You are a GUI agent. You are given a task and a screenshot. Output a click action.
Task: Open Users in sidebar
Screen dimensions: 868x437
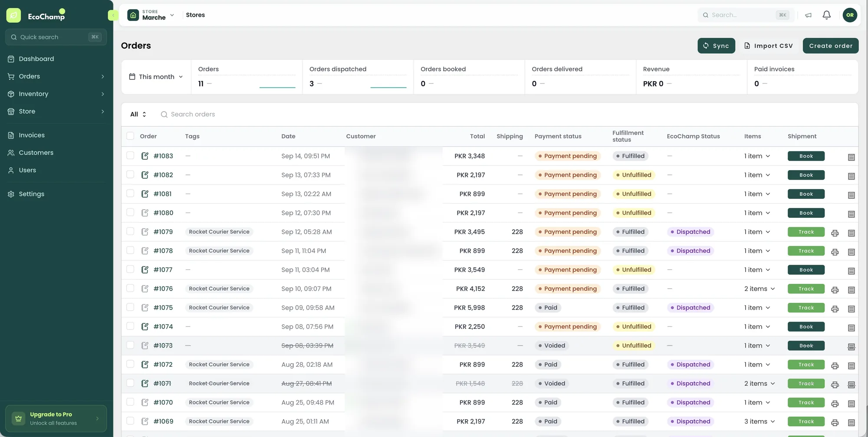pyautogui.click(x=27, y=170)
